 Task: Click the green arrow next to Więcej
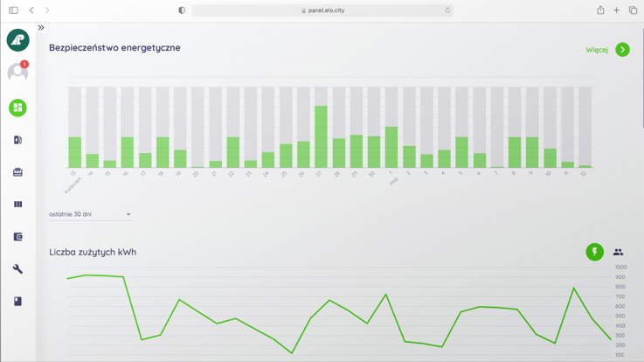tap(622, 50)
